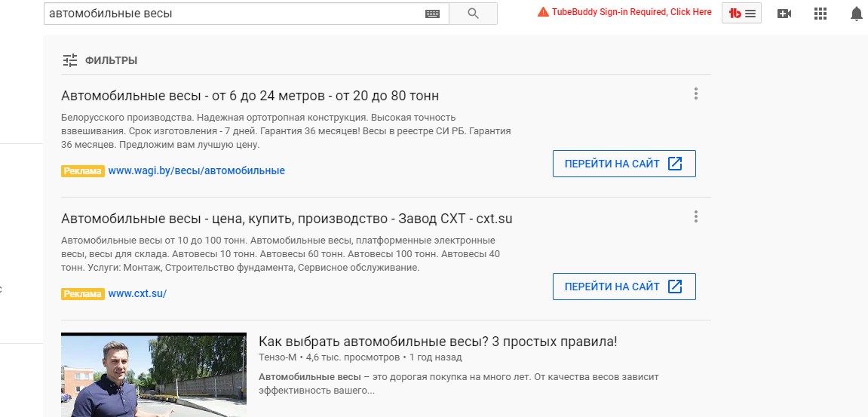This screenshot has width=868, height=417.
Task: Open three-dot menu for cxt.su ad
Action: pos(696,216)
